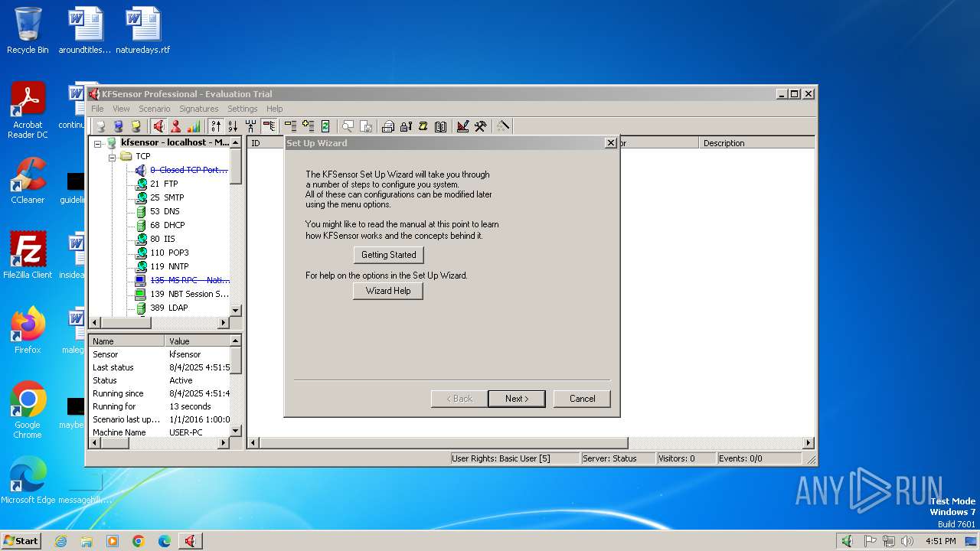
Task: Cancel the Set Up Wizard
Action: pyautogui.click(x=582, y=399)
